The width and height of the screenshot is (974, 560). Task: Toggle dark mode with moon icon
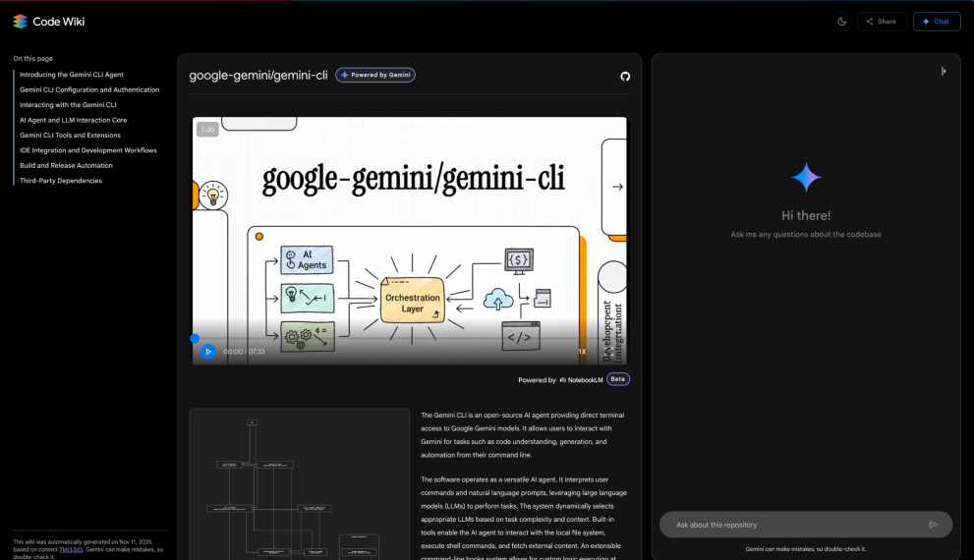pos(842,21)
